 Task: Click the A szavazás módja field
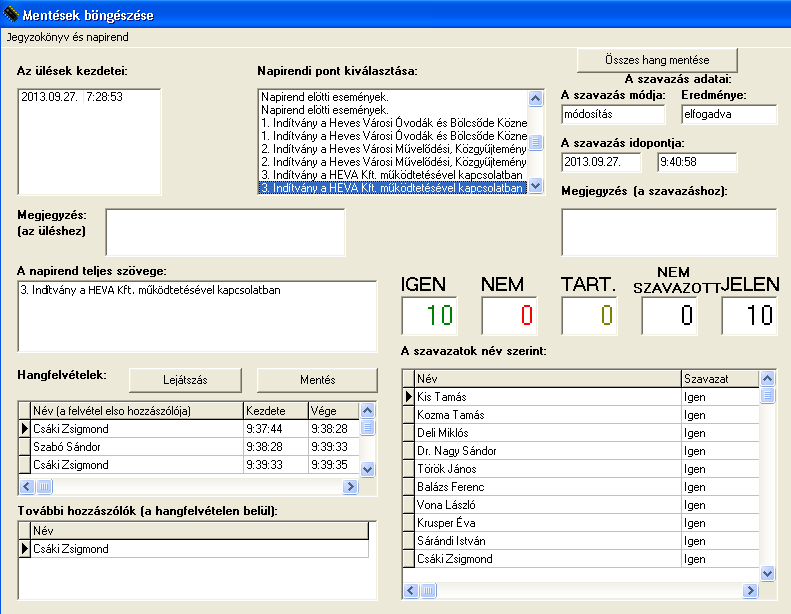[x=613, y=115]
